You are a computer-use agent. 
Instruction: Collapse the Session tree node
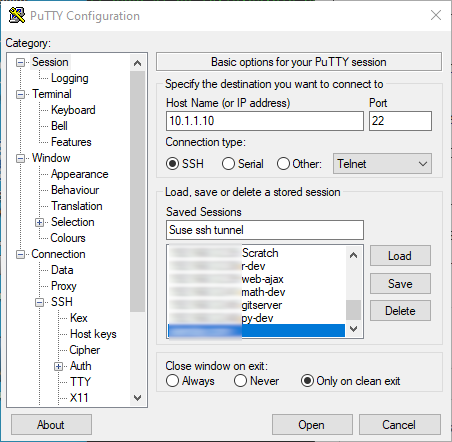20,62
